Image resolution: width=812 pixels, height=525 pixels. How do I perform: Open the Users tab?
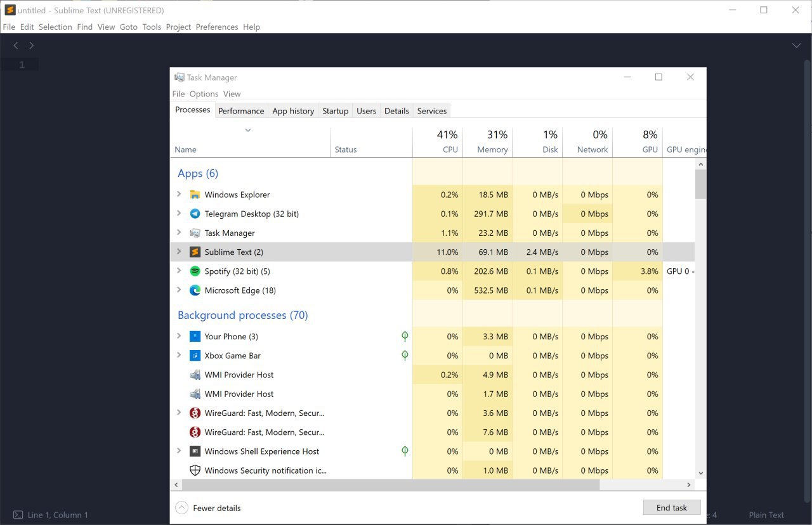(x=366, y=111)
